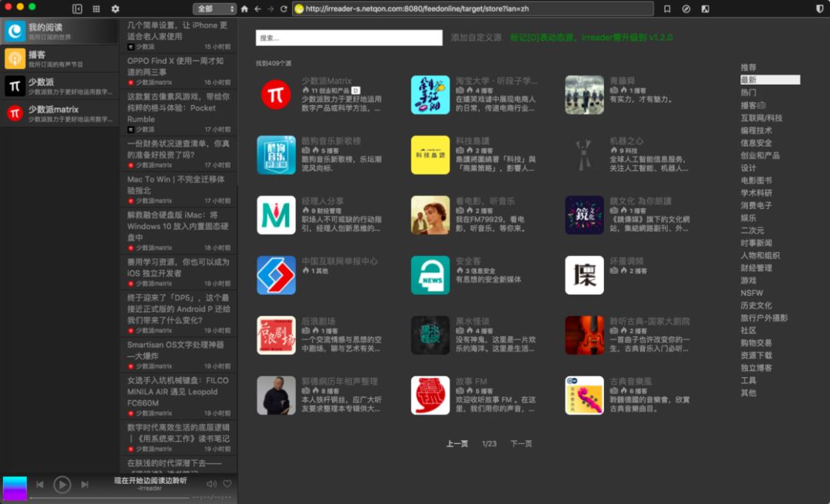
Task: Open the shield icon at the top right
Action: point(820,9)
